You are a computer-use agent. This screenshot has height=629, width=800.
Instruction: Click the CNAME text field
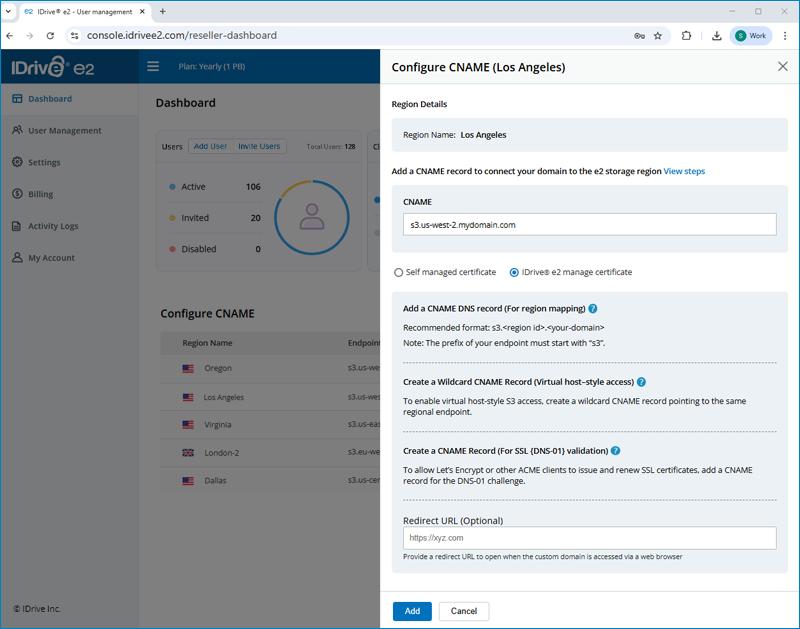click(x=589, y=225)
